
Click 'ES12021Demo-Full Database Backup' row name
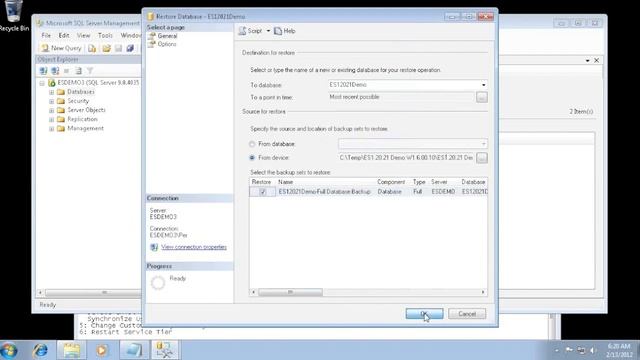(324, 191)
